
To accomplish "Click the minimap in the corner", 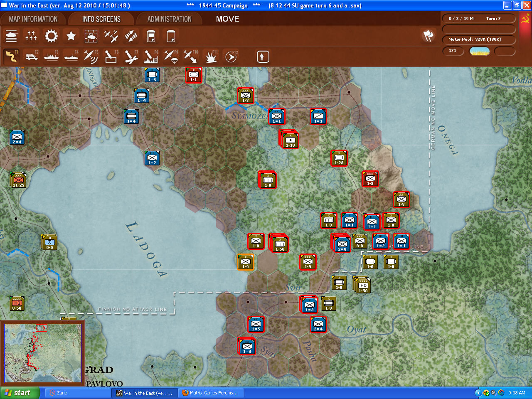I will [x=42, y=353].
